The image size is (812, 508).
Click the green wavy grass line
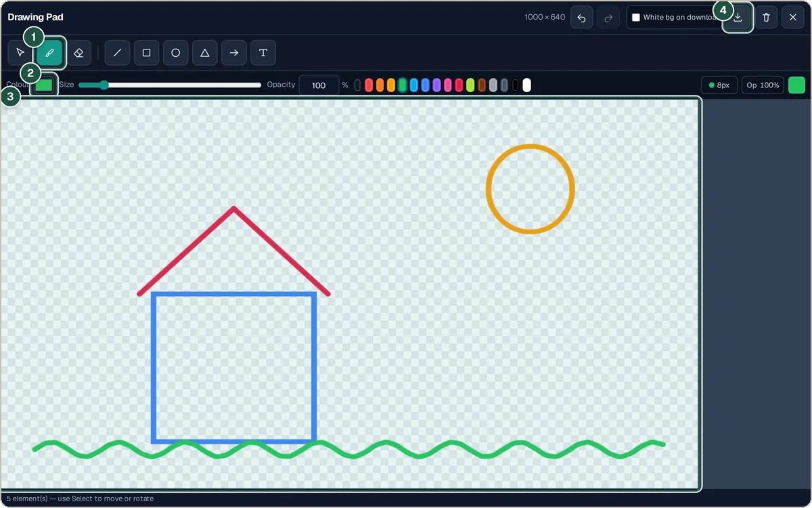click(348, 450)
